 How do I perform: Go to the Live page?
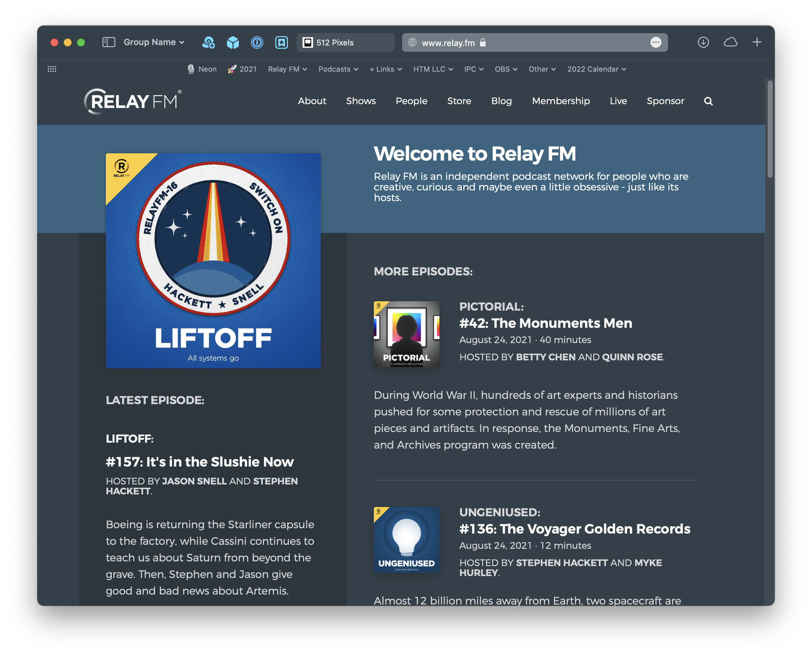point(618,101)
